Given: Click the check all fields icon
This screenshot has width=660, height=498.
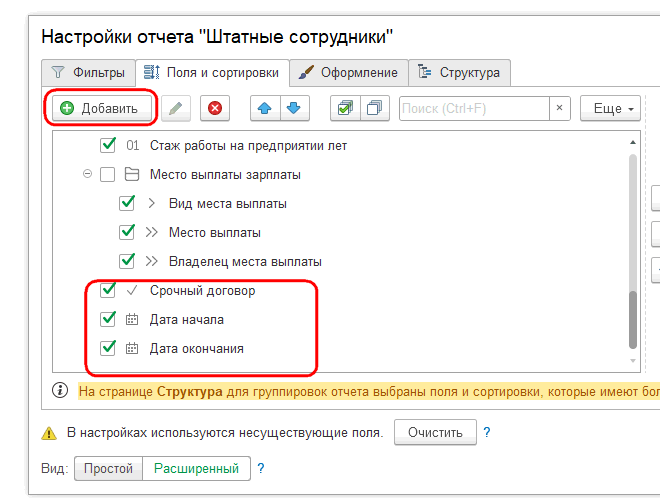Looking at the screenshot, I should tap(345, 108).
